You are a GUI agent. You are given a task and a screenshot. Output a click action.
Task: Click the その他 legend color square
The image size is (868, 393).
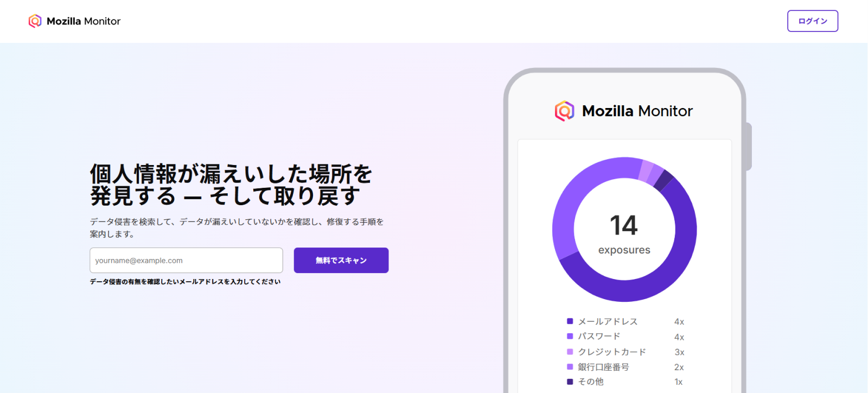[570, 382]
